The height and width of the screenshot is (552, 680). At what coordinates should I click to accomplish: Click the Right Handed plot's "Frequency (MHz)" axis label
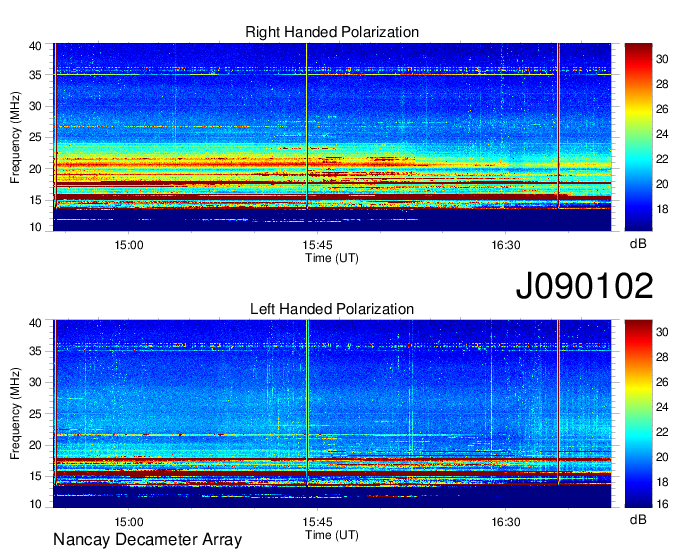coord(15,137)
